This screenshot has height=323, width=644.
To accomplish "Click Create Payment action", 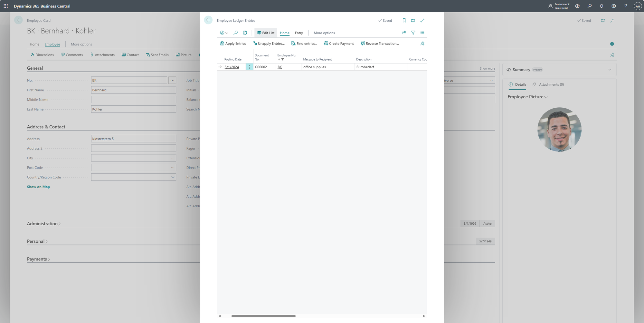I will point(339,44).
